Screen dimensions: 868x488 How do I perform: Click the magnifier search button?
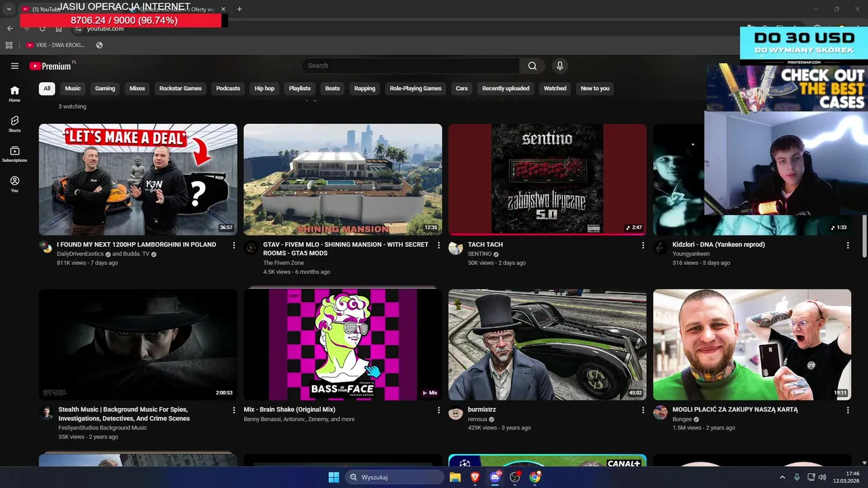[532, 66]
